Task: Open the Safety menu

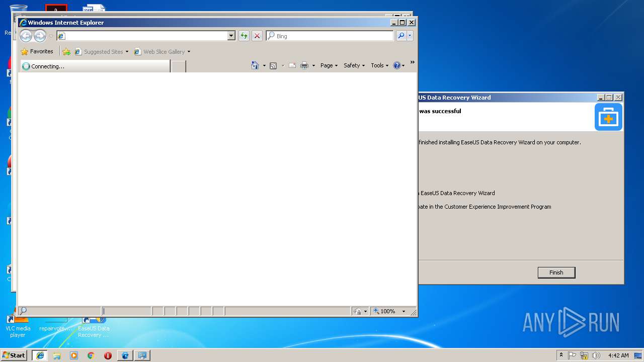Action: (354, 65)
